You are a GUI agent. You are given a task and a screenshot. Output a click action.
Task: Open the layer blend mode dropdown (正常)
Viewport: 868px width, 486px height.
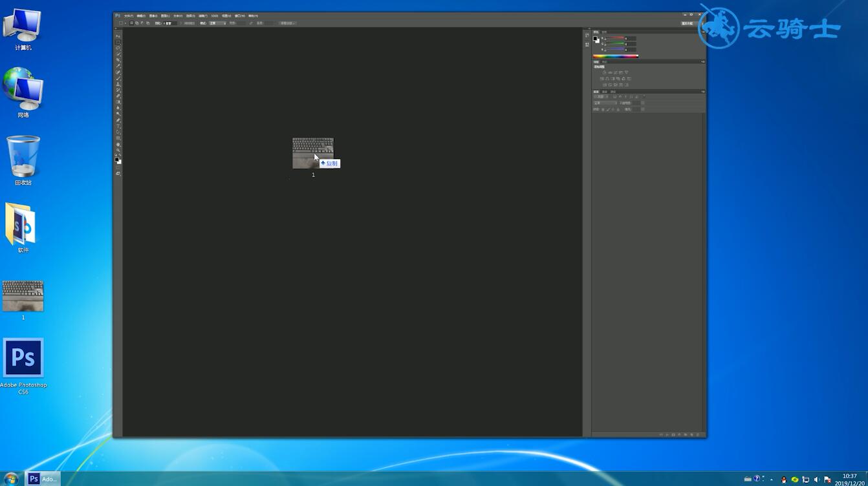click(x=605, y=103)
